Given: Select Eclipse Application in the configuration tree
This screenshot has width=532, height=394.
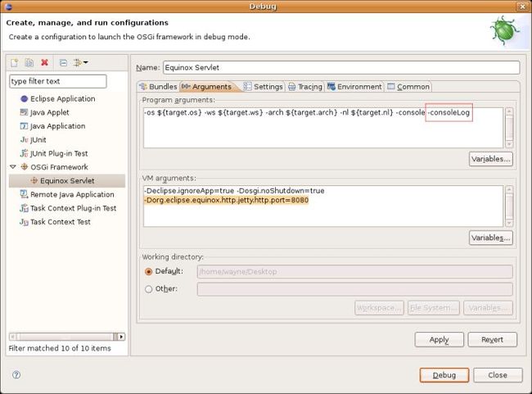Looking at the screenshot, I should coord(62,99).
